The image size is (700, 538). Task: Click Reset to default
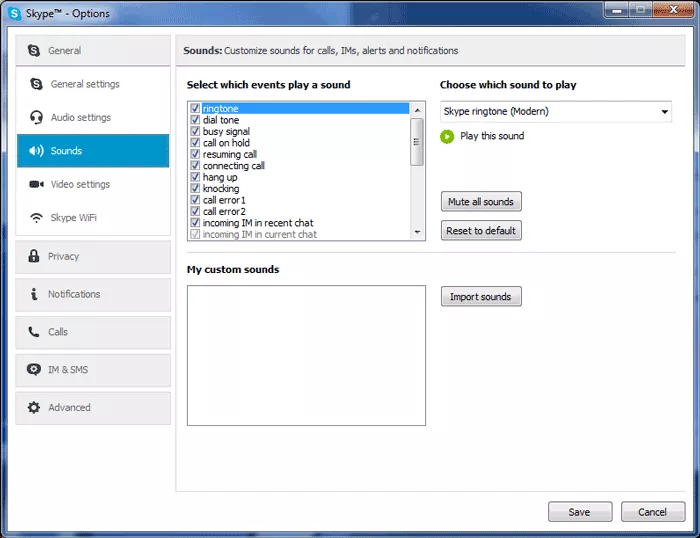pyautogui.click(x=481, y=231)
